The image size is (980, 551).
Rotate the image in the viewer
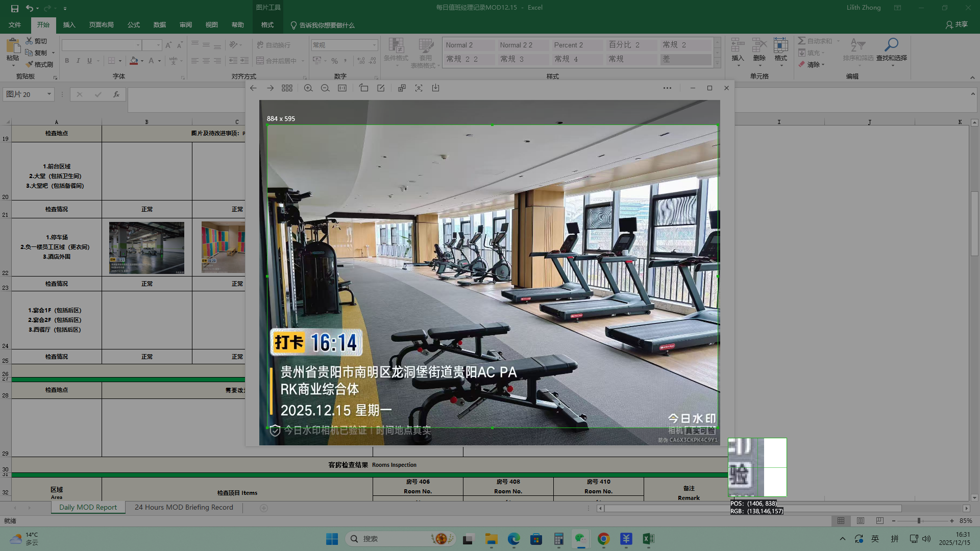(363, 88)
